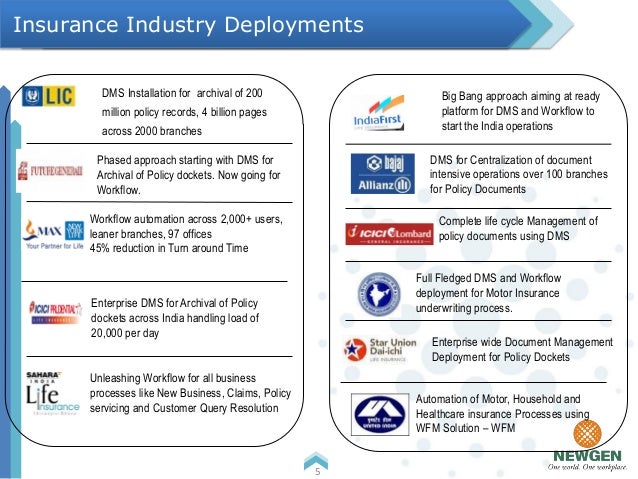The height and width of the screenshot is (479, 638).
Task: Click text 'Enterprise wide Document Management'
Action: coord(522,342)
